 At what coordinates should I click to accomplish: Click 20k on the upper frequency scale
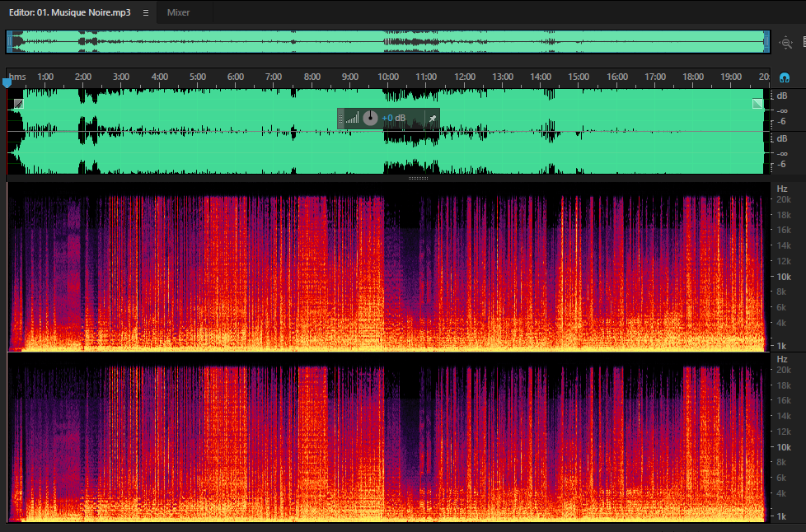[784, 199]
